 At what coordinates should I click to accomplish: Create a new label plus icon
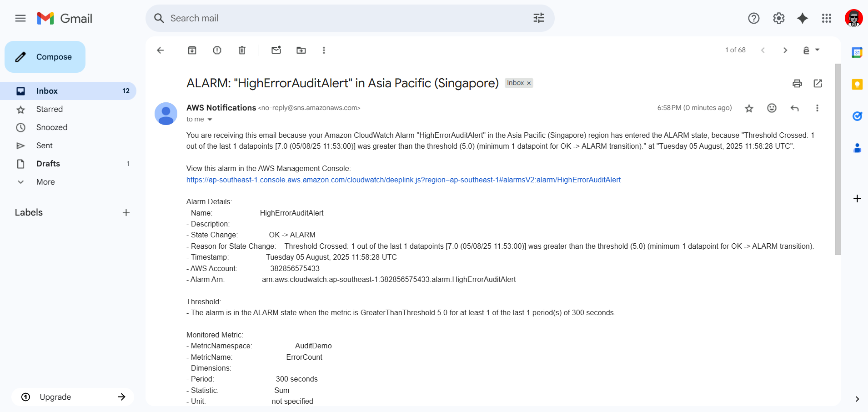[x=126, y=212]
